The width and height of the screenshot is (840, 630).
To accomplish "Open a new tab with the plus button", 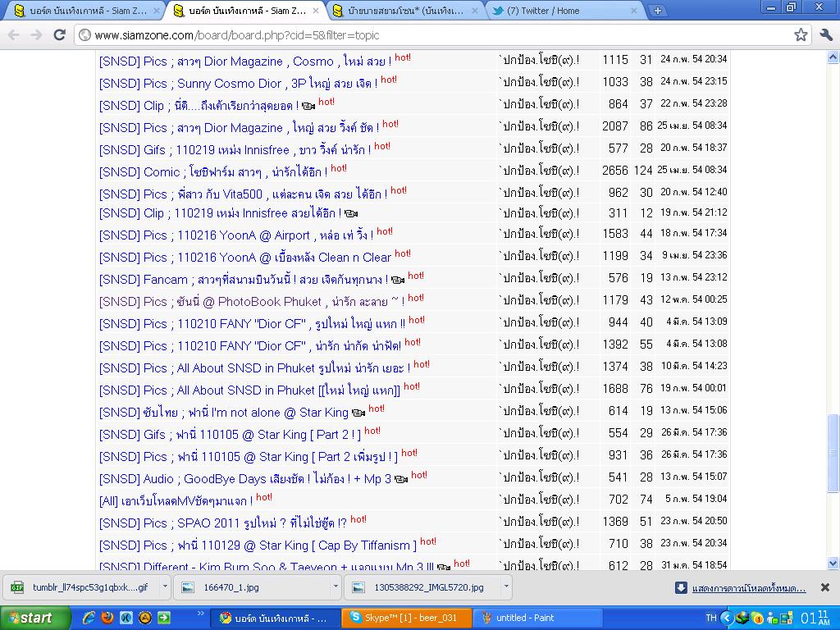I will [x=657, y=10].
